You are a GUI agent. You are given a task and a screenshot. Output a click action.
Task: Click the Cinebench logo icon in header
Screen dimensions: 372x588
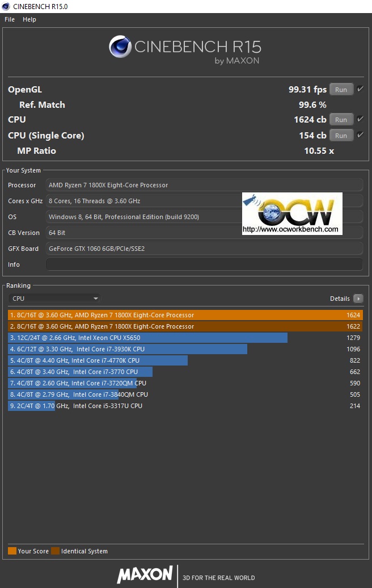pyautogui.click(x=120, y=47)
